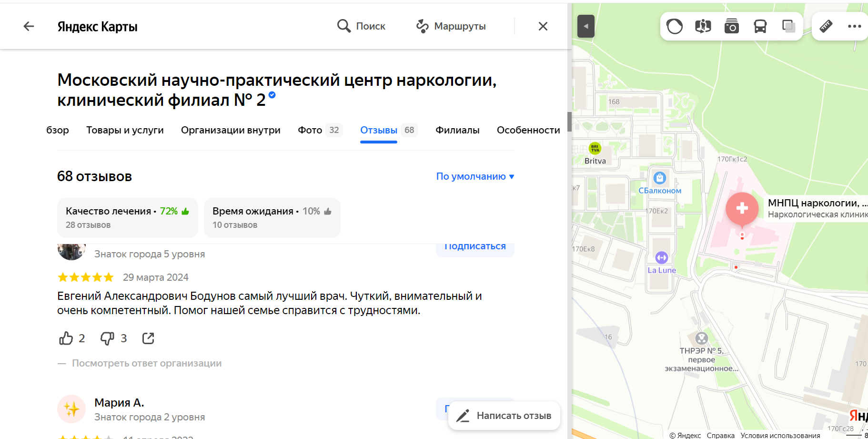
Task: Open Условия использования link
Action: click(x=780, y=435)
